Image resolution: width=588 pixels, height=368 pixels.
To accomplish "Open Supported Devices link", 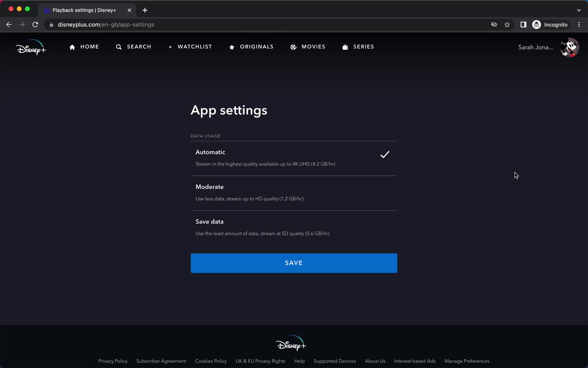I will 335,361.
